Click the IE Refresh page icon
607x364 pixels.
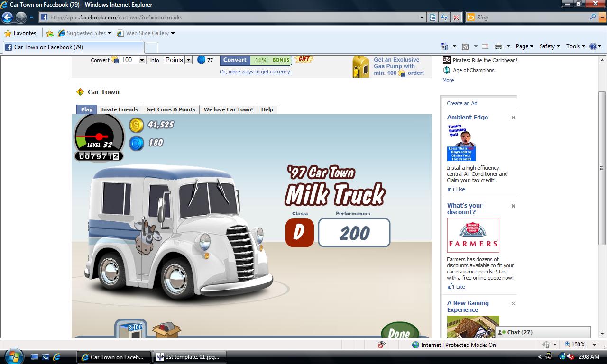click(444, 18)
